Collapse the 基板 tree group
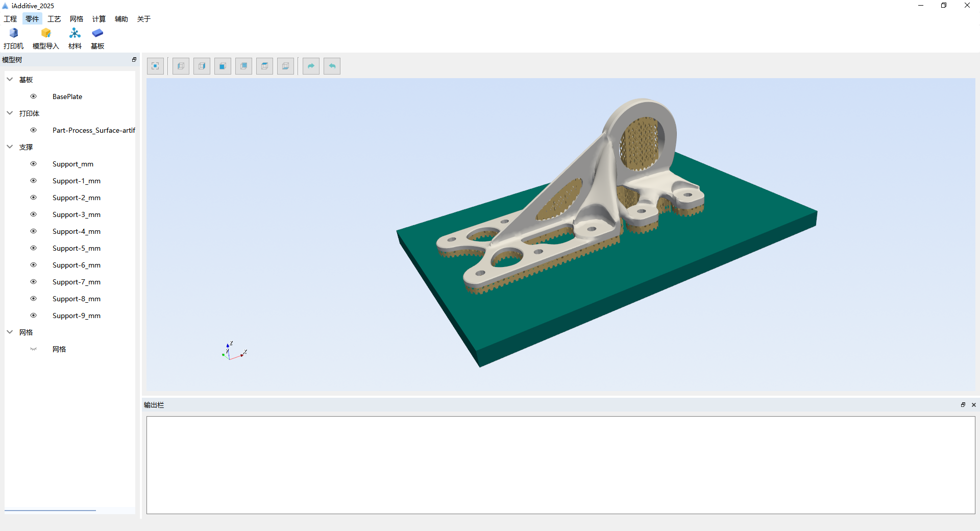The width and height of the screenshot is (980, 531). pyautogui.click(x=10, y=80)
